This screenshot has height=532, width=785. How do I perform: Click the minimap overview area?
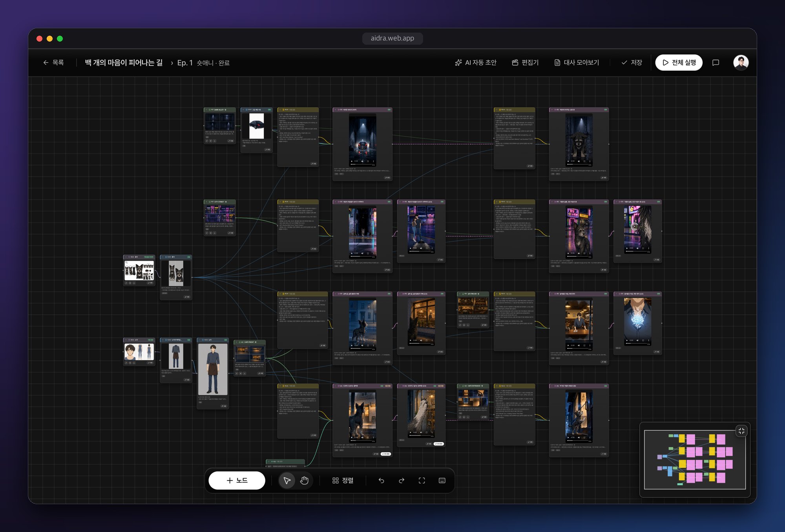[x=695, y=460]
